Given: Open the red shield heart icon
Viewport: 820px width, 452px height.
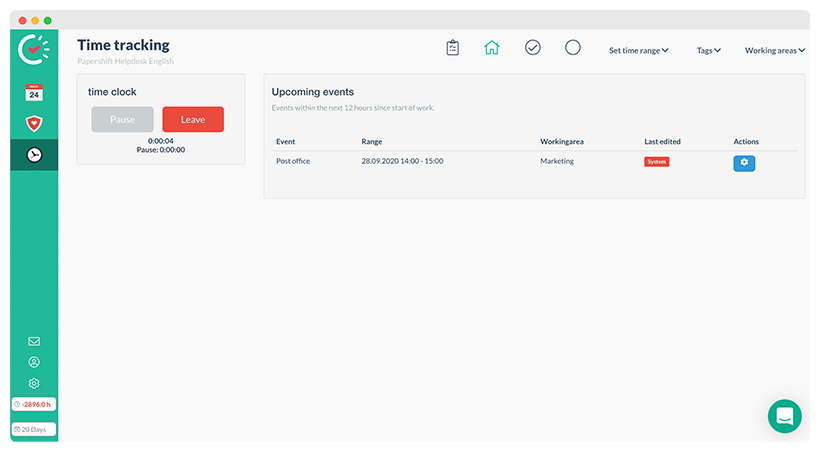Looking at the screenshot, I should pyautogui.click(x=34, y=123).
